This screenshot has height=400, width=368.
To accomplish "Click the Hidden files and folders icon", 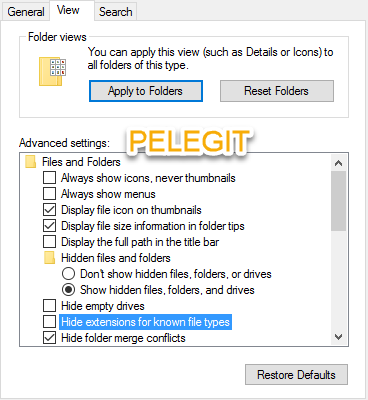I will (x=49, y=258).
